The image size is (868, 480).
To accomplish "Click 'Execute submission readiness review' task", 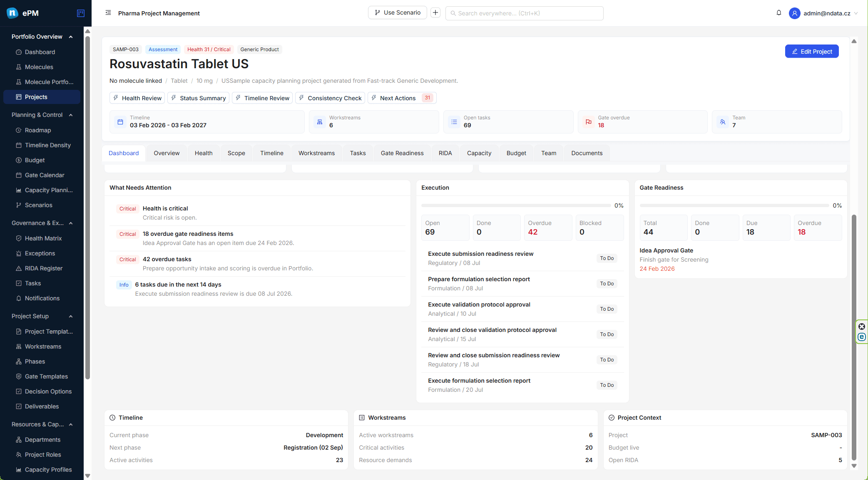I will tap(480, 254).
